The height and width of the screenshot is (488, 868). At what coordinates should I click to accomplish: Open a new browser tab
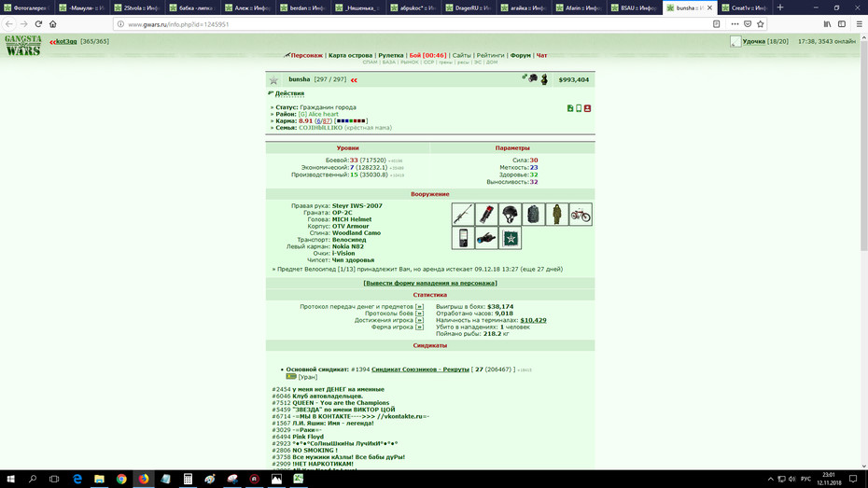[780, 7]
